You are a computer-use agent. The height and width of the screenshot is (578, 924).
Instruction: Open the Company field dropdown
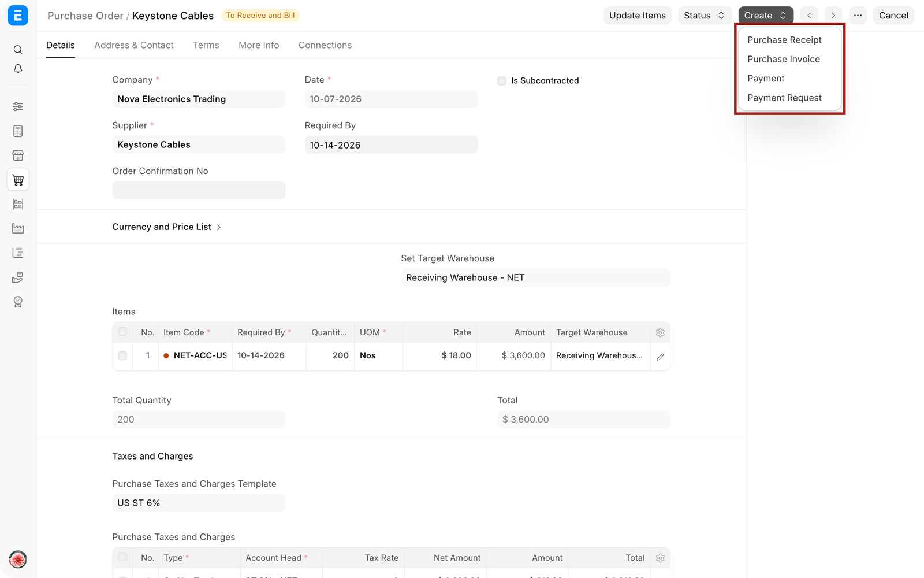point(199,99)
